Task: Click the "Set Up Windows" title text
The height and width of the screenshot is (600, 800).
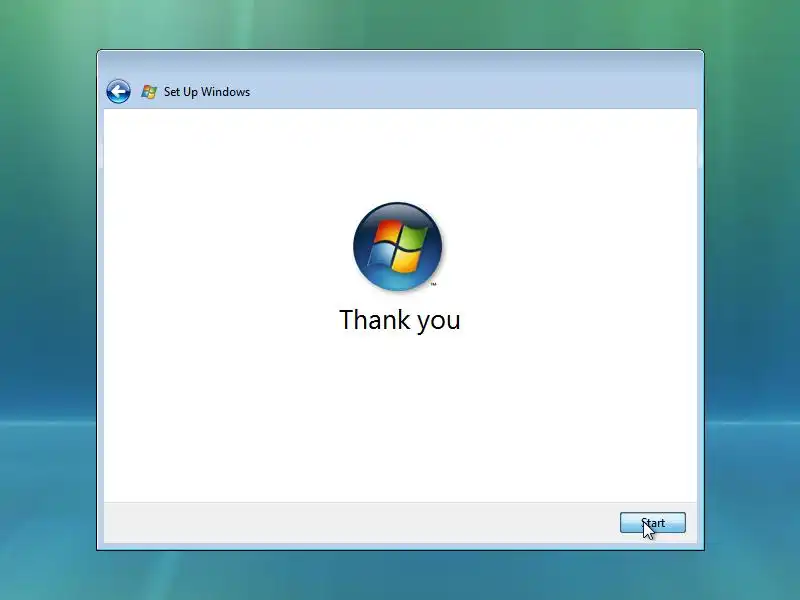Action: tap(207, 92)
